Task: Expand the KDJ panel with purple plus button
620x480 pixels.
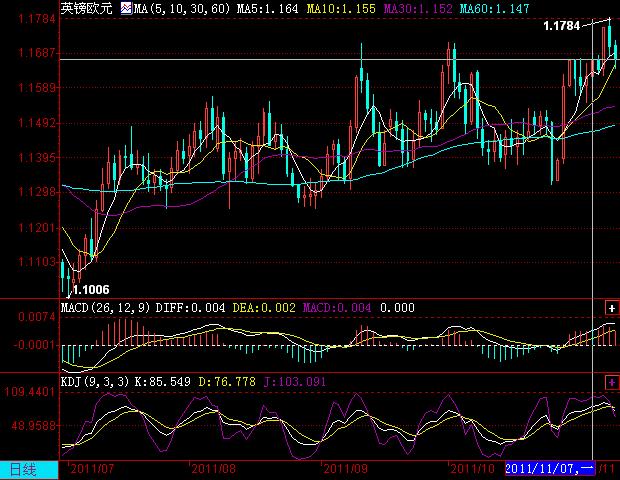Action: coord(612,382)
